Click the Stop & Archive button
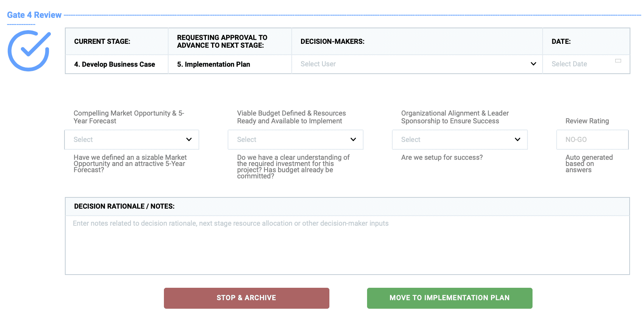Viewport: 644px width, 325px height. (x=247, y=298)
